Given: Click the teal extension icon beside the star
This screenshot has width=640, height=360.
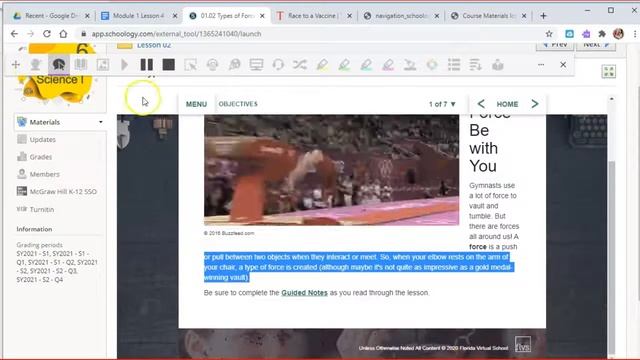Looking at the screenshot, I should tap(569, 34).
